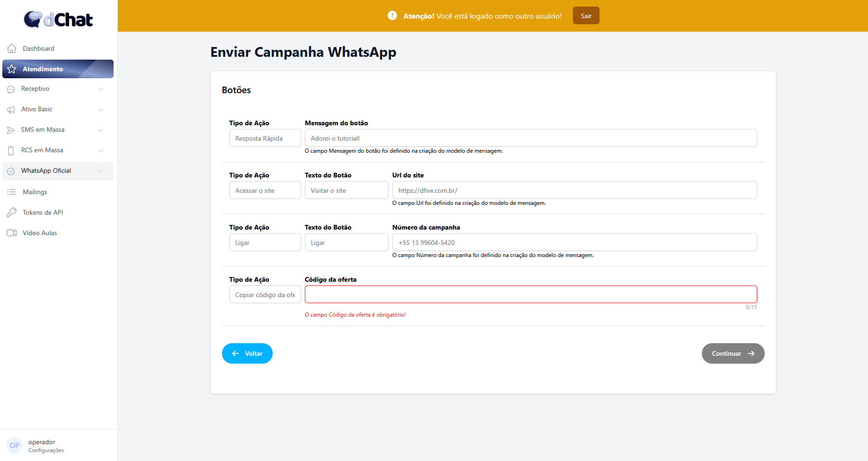Focus the Código da oferta input field
868x461 pixels.
531,294
